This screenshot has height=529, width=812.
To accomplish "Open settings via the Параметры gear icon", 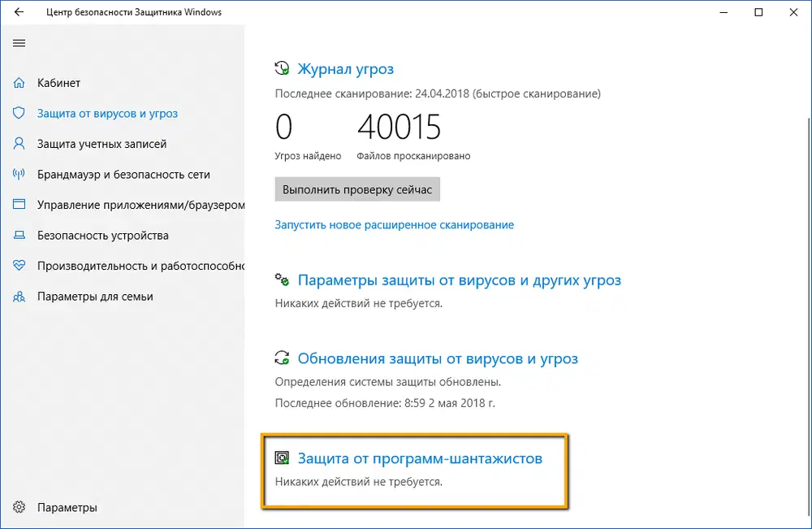I will [19, 506].
